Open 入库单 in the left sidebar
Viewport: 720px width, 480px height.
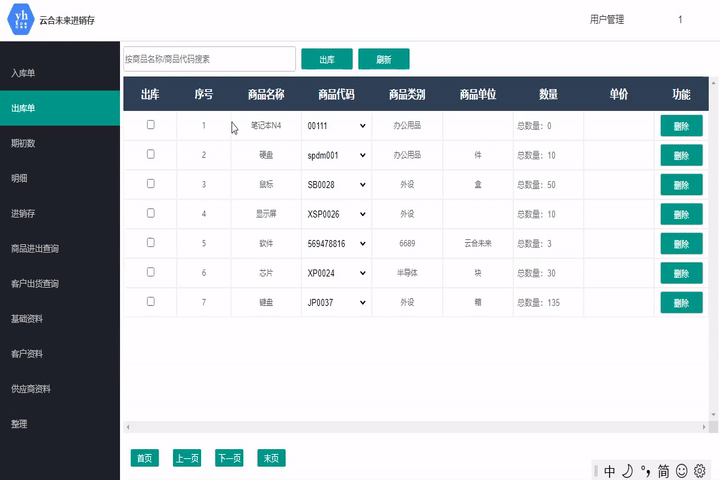(60, 74)
